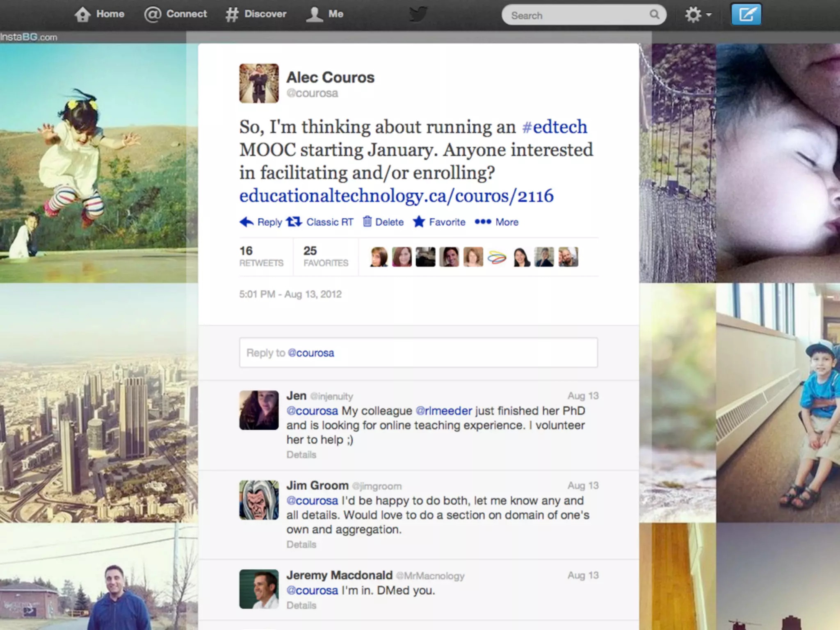Click the Classic RT retweet icon
The image size is (840, 630).
click(294, 222)
